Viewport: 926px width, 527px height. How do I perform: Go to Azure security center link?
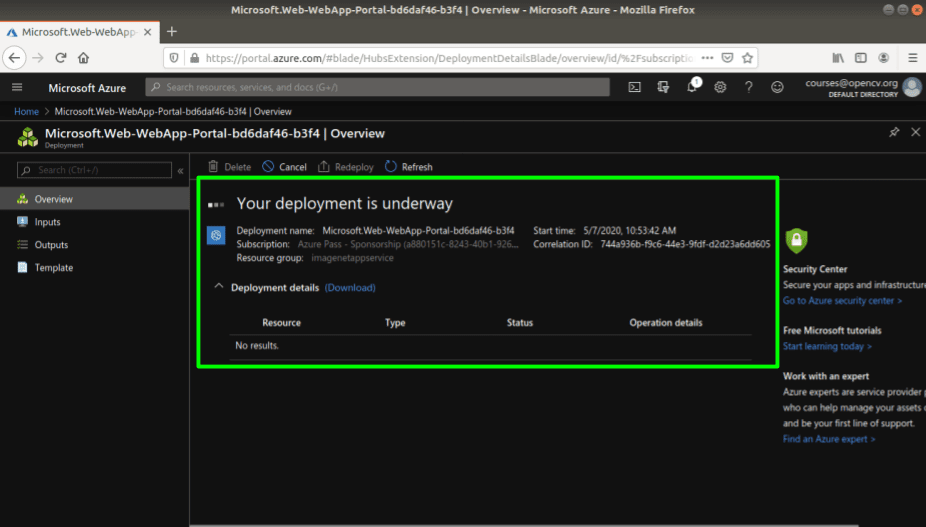click(x=842, y=301)
